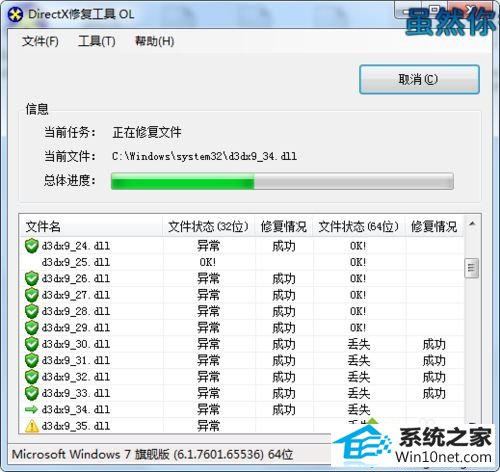Open the 工具(T) menu
Image resolution: width=500 pixels, height=472 pixels.
pyautogui.click(x=97, y=41)
